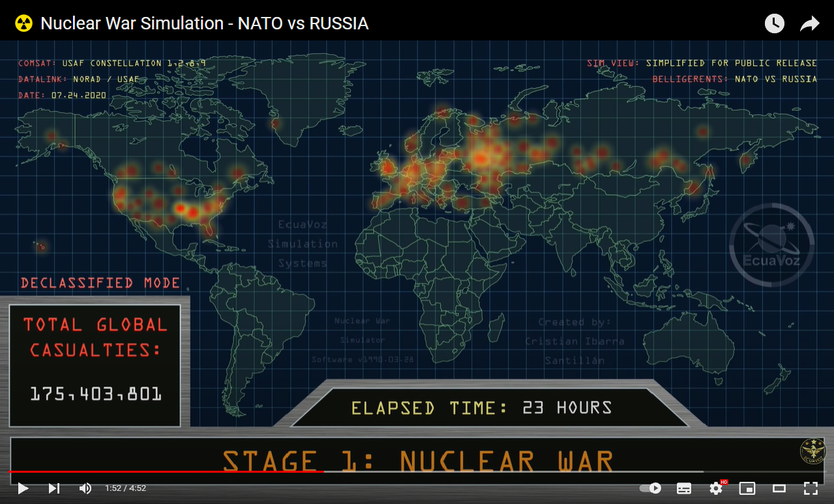
Task: Click the Total Global Casualties number 175,403,801
Action: tap(96, 394)
